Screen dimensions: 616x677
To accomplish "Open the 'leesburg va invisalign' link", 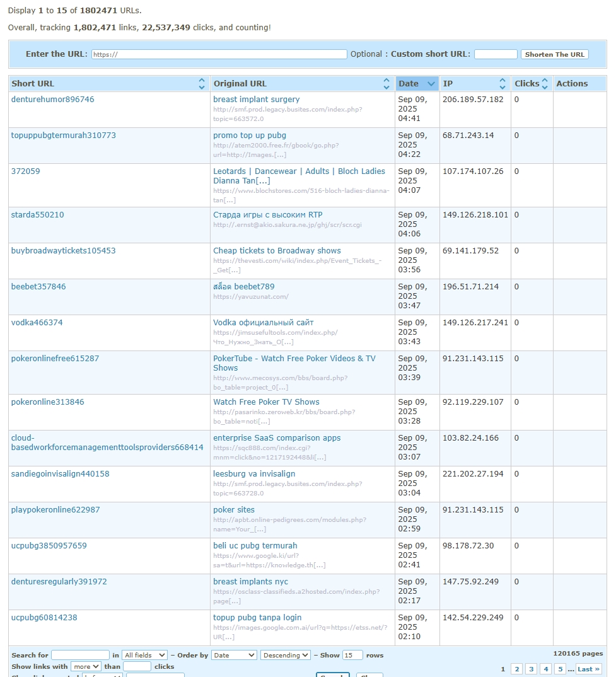I will (254, 473).
